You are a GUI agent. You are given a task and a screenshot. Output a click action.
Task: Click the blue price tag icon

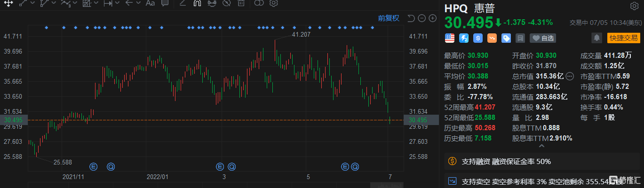point(506,38)
